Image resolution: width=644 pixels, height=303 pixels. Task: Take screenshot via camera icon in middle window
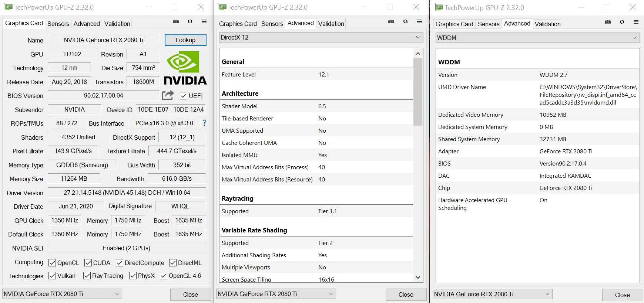[391, 22]
